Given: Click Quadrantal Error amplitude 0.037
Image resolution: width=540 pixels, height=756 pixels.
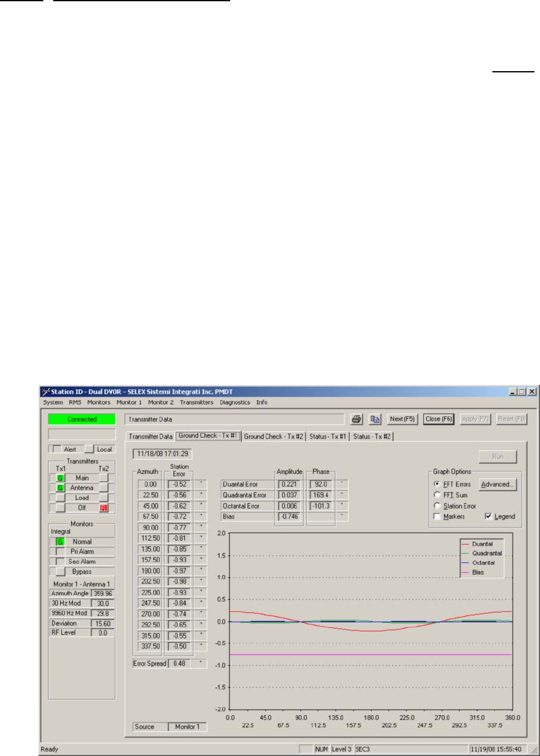Looking at the screenshot, I should point(289,494).
